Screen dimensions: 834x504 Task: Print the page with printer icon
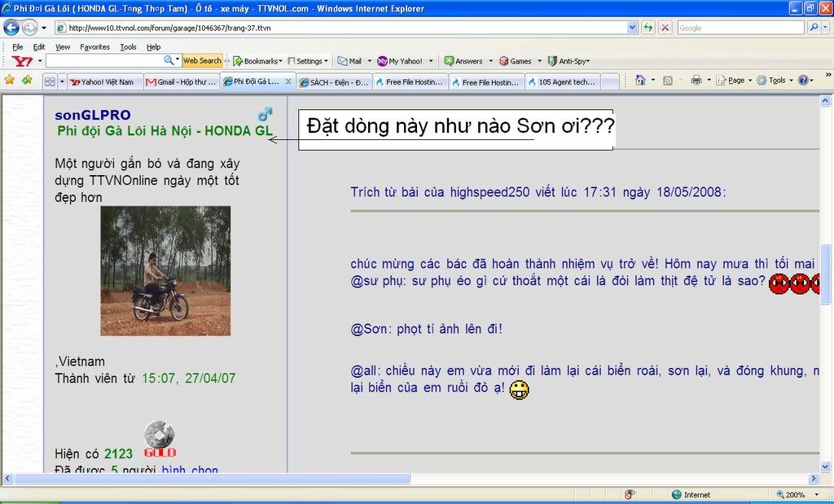click(696, 81)
